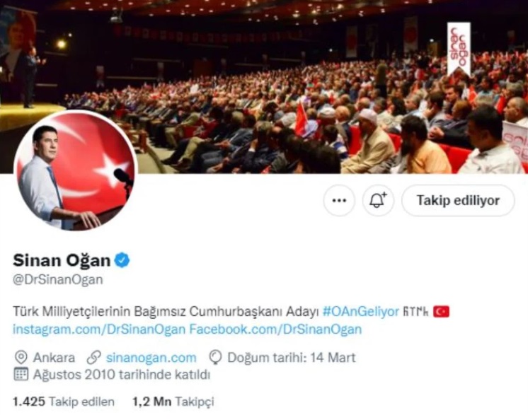This screenshot has width=528, height=420.
Task: Open Facebook.com/DrSinanOgan link
Action: tap(275, 329)
